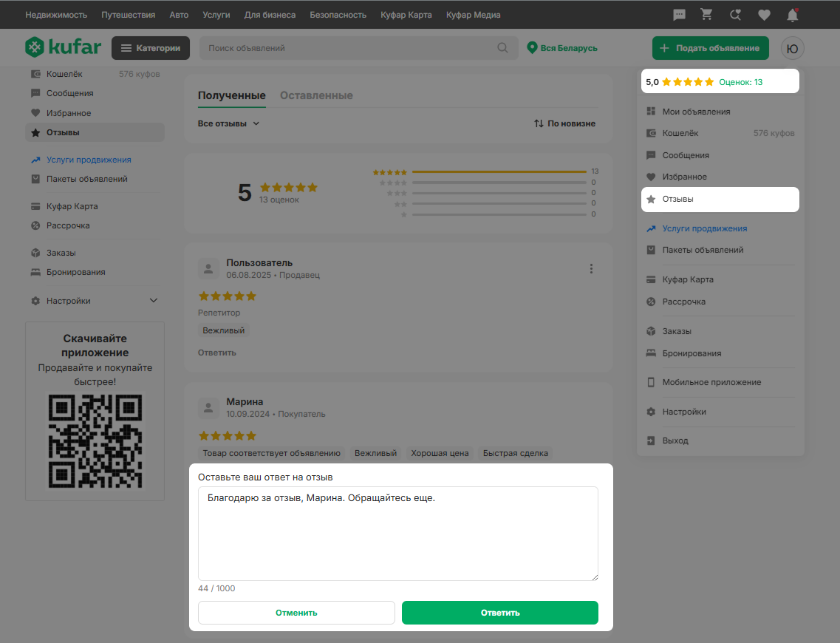Screen dimensions: 840x643
Task: Click Пользователь reviewer name
Action: 259,263
